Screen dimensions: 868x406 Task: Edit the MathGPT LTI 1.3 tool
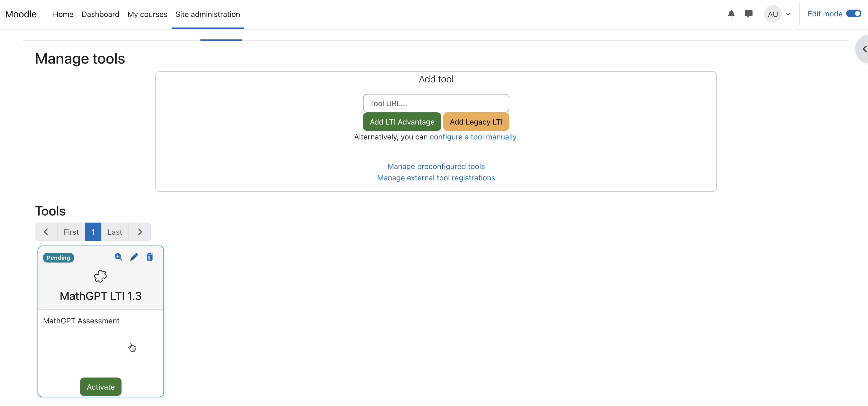click(x=134, y=257)
